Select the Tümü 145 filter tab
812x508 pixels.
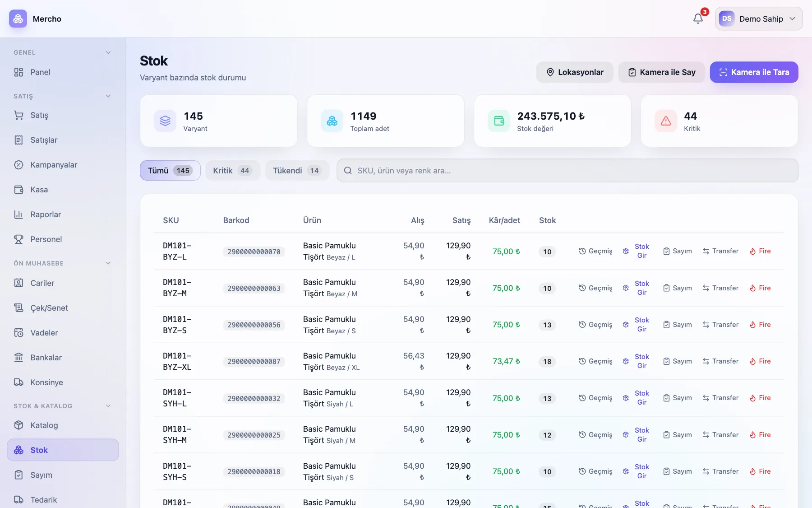click(170, 170)
